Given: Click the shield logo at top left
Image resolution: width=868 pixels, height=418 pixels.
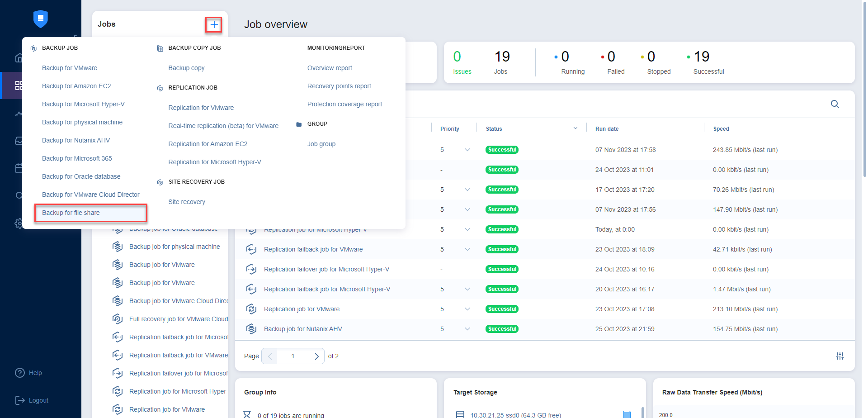Looking at the screenshot, I should (41, 19).
